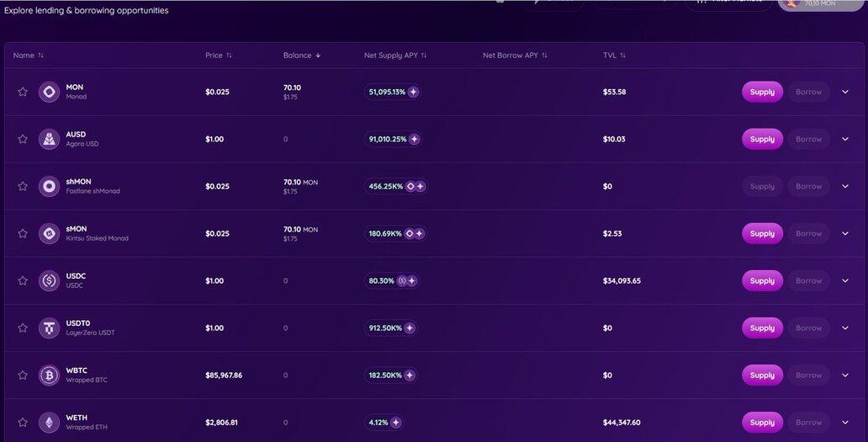This screenshot has height=442, width=868.
Task: Click the USDT0 LayerZero token icon
Action: click(x=49, y=328)
